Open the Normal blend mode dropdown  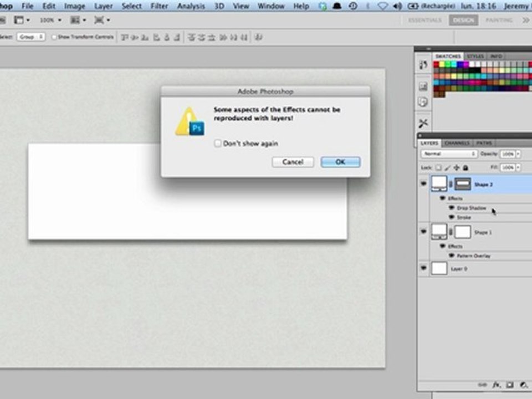449,154
